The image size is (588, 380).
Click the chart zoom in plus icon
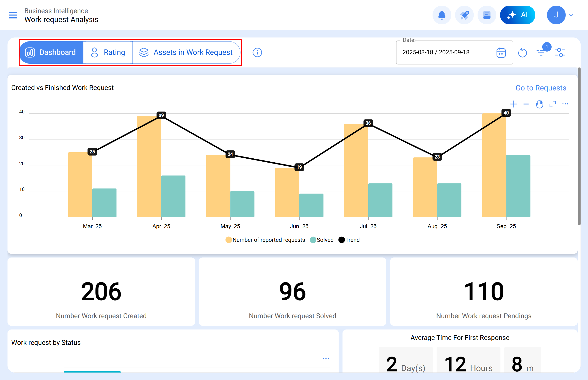click(513, 104)
